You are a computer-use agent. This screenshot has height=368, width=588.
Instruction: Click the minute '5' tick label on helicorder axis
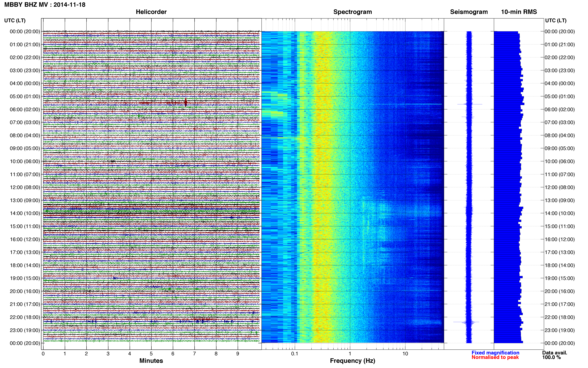tap(151, 354)
